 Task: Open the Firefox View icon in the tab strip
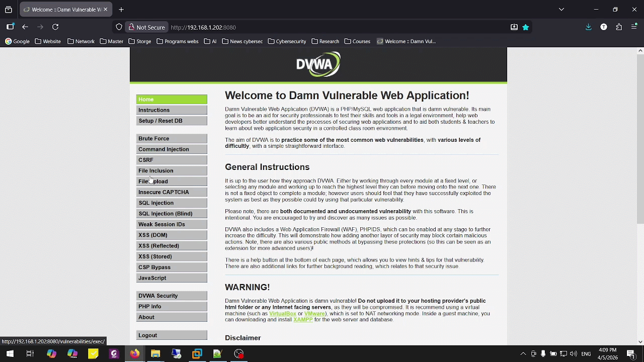tap(9, 10)
